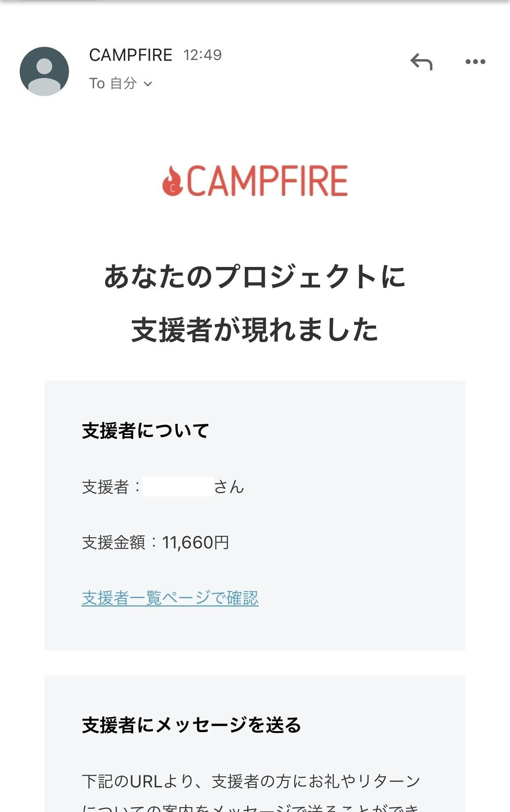Tap the CAMPFIRE sender name in header

pos(131,55)
